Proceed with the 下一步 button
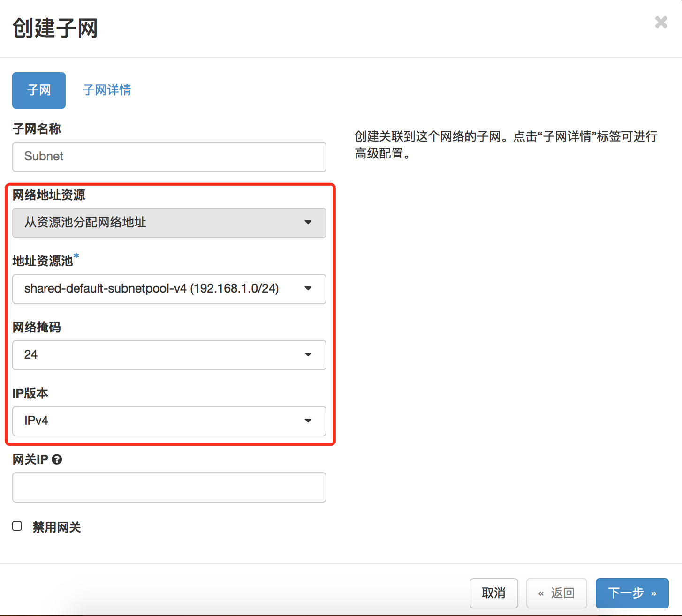Screen dimensions: 682x616 pyautogui.click(x=632, y=593)
